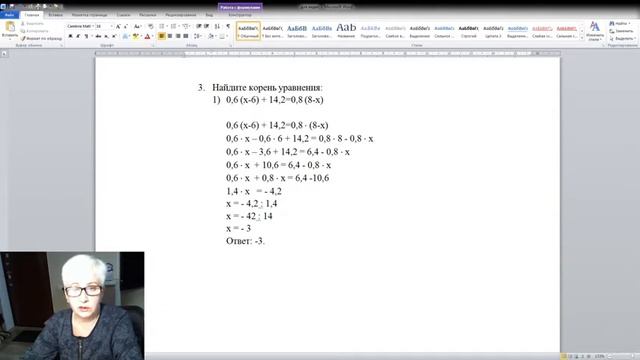
Task: Click the Вставить (Paste) icon
Action: pyautogui.click(x=10, y=28)
